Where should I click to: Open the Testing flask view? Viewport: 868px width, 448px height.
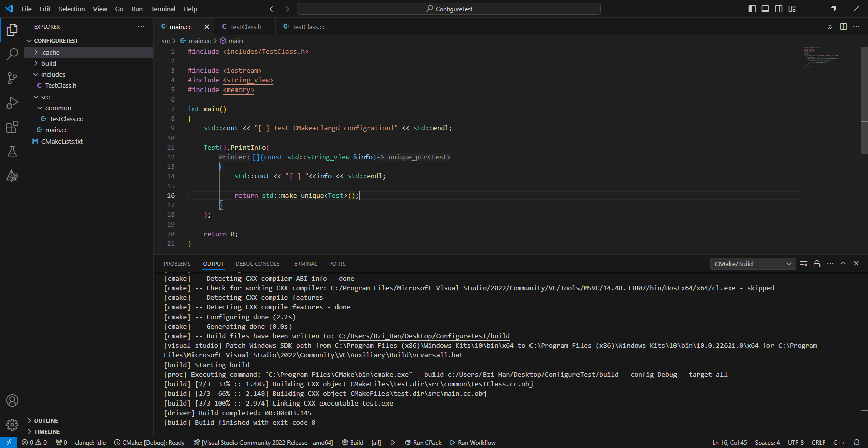click(x=12, y=151)
